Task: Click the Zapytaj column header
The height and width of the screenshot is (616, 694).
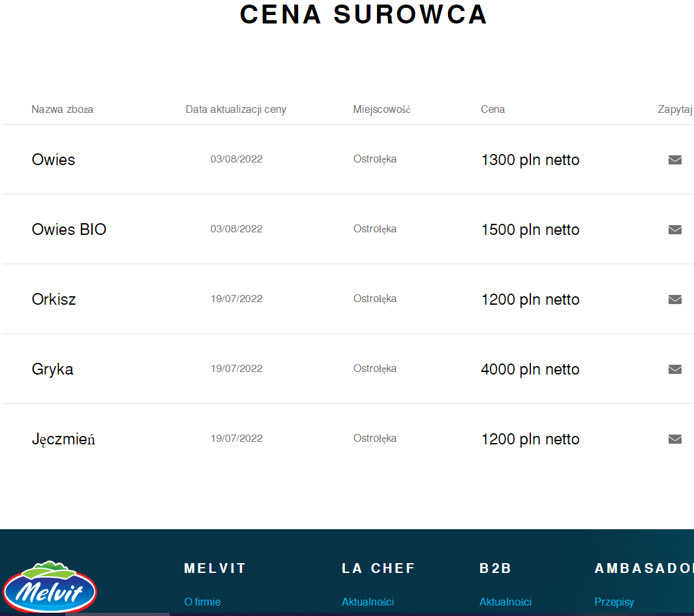Action: click(674, 110)
